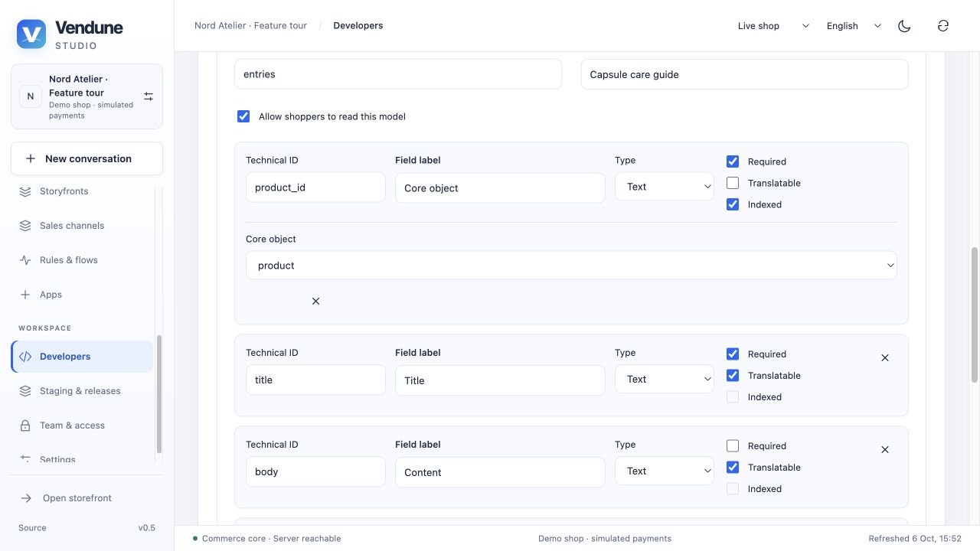Image resolution: width=980 pixels, height=551 pixels.
Task: Click Core object Field label input
Action: pyautogui.click(x=500, y=187)
